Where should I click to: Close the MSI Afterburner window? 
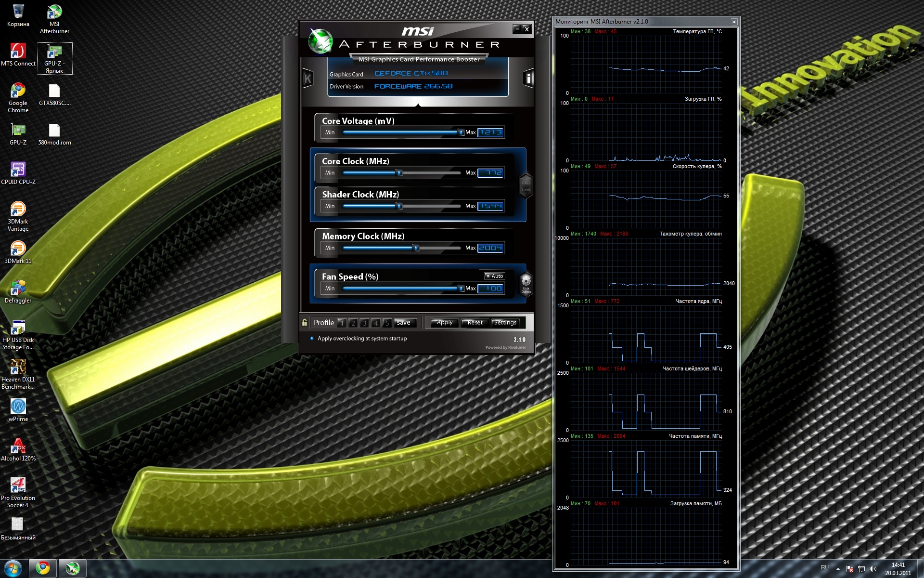527,29
